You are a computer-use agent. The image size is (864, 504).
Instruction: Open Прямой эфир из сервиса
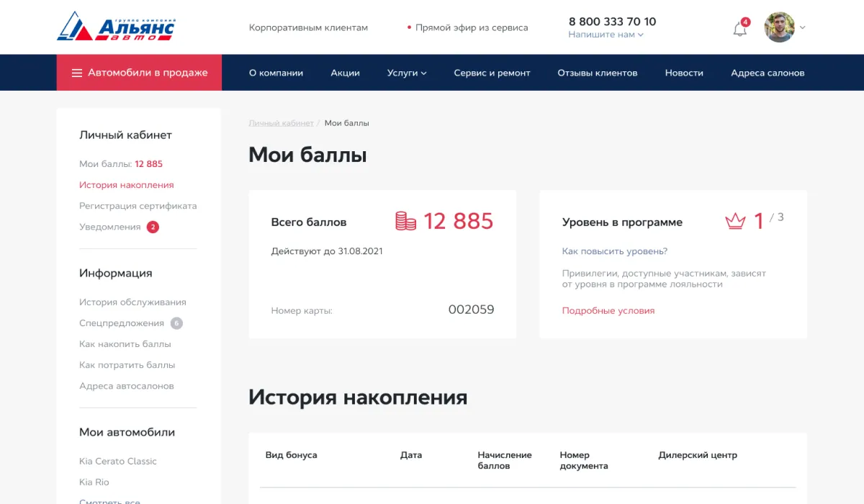(471, 27)
